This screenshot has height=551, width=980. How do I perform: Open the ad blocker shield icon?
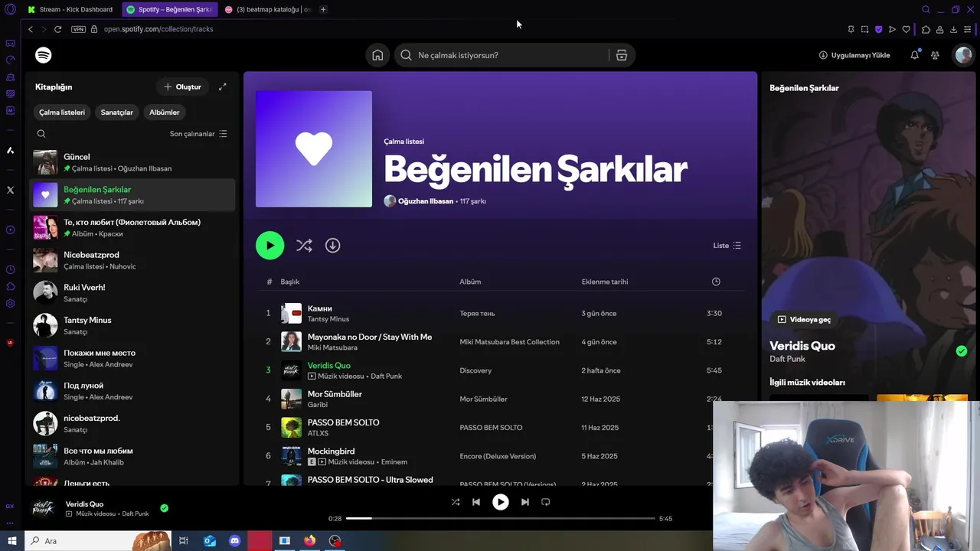[878, 29]
